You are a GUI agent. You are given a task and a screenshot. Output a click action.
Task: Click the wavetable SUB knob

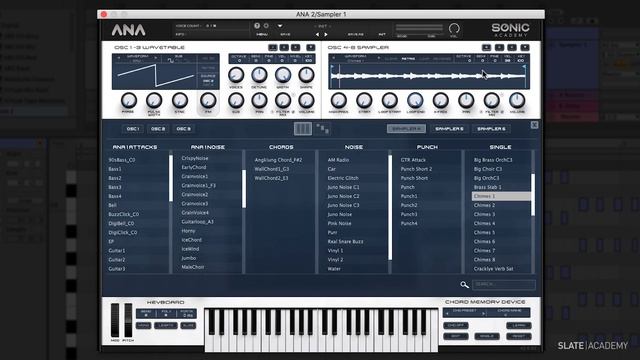coord(236,100)
